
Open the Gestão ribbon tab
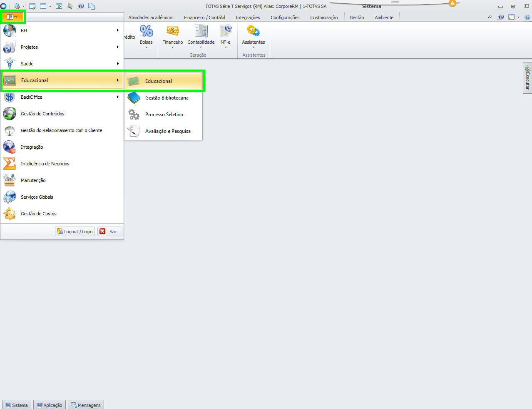tap(357, 17)
